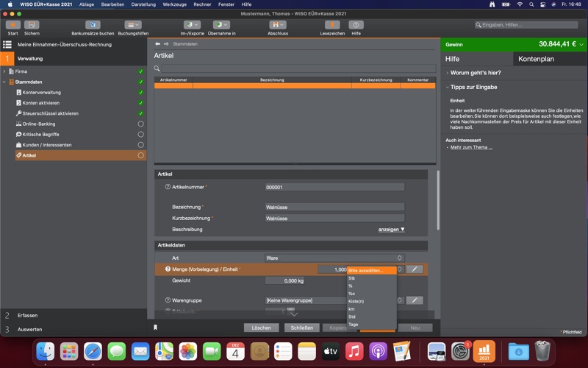Open Im-/Exporte toolbar dropdown
The image size is (588, 368).
coord(192,25)
